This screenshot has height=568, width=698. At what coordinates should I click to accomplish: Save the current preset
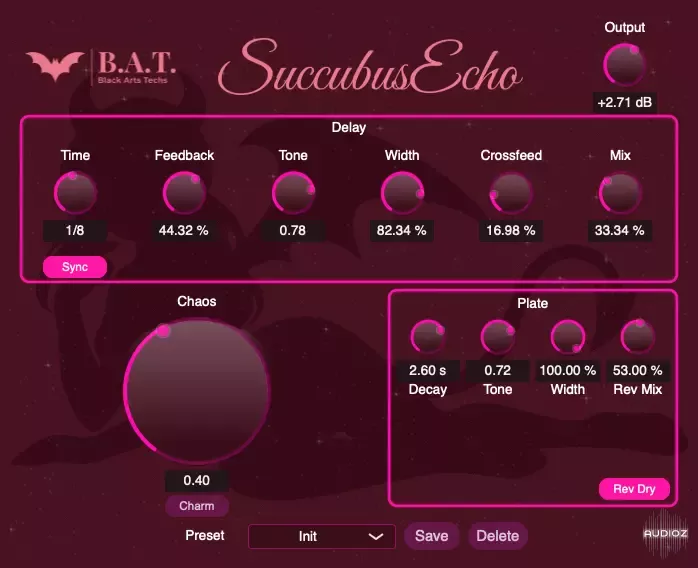point(431,536)
